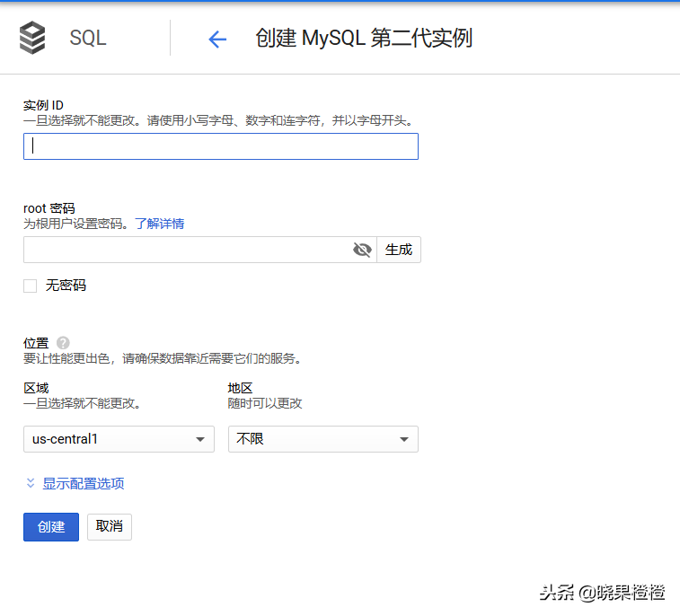Click the 无密码 label text
680x616 pixels.
point(66,286)
